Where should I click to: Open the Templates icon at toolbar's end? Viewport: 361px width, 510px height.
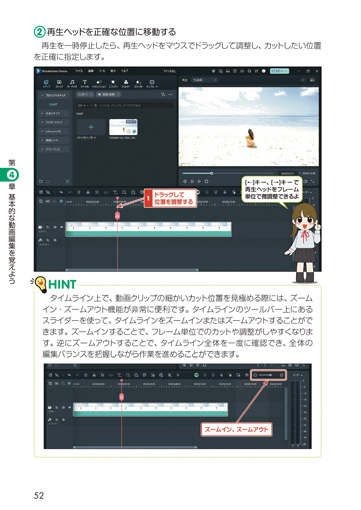[x=152, y=83]
